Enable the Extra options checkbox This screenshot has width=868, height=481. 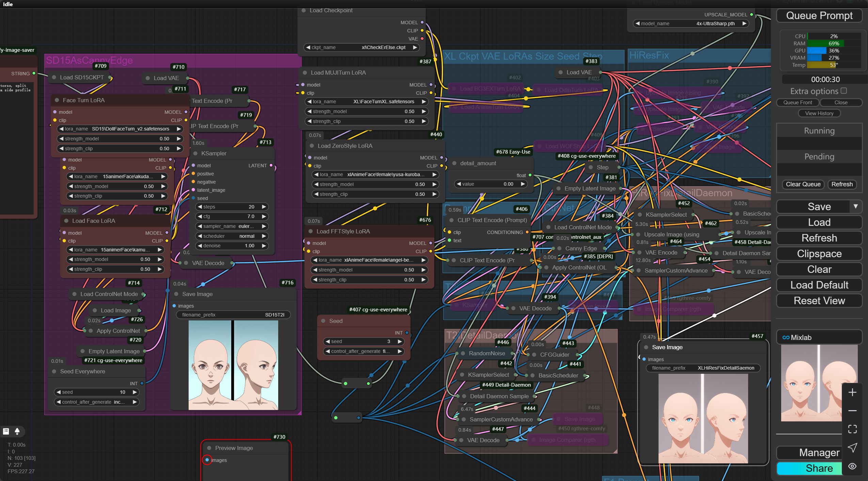pos(843,91)
